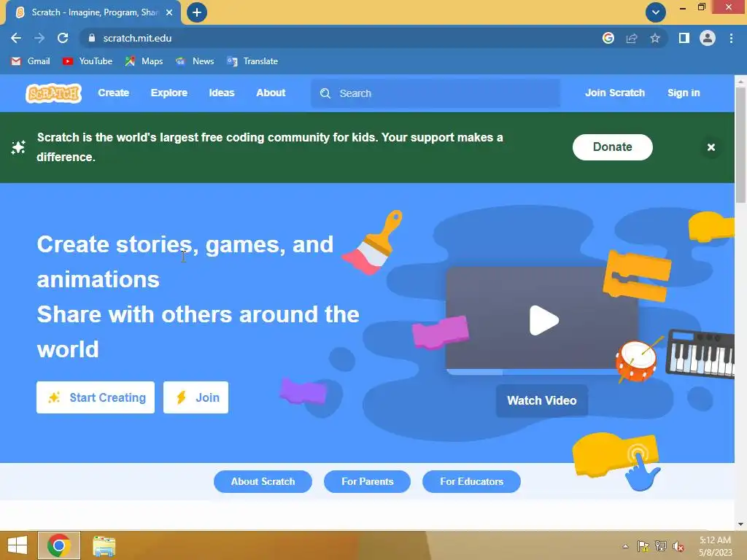The width and height of the screenshot is (747, 560).
Task: Reload the page with the refresh icon
Action: (63, 38)
